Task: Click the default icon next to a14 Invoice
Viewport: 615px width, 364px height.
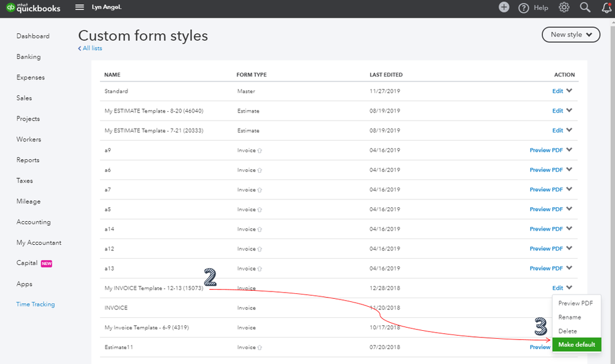Action: click(260, 229)
